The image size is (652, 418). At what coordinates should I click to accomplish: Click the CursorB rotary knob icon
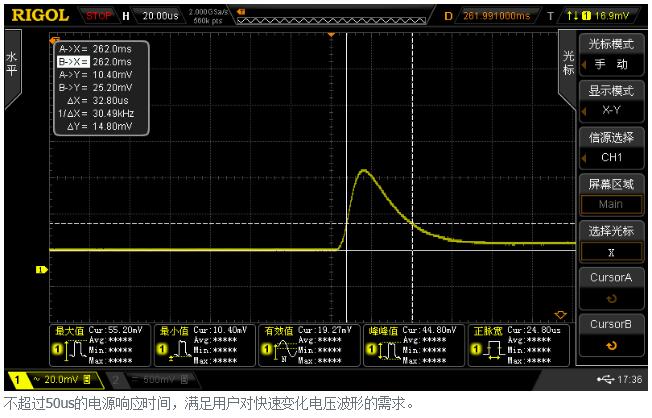pyautogui.click(x=610, y=345)
